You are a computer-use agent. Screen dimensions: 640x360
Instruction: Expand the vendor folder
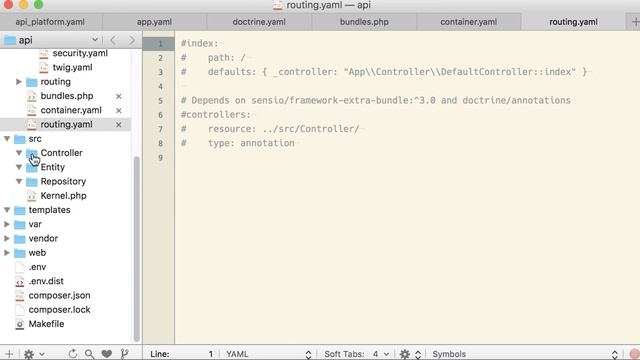(x=7, y=238)
